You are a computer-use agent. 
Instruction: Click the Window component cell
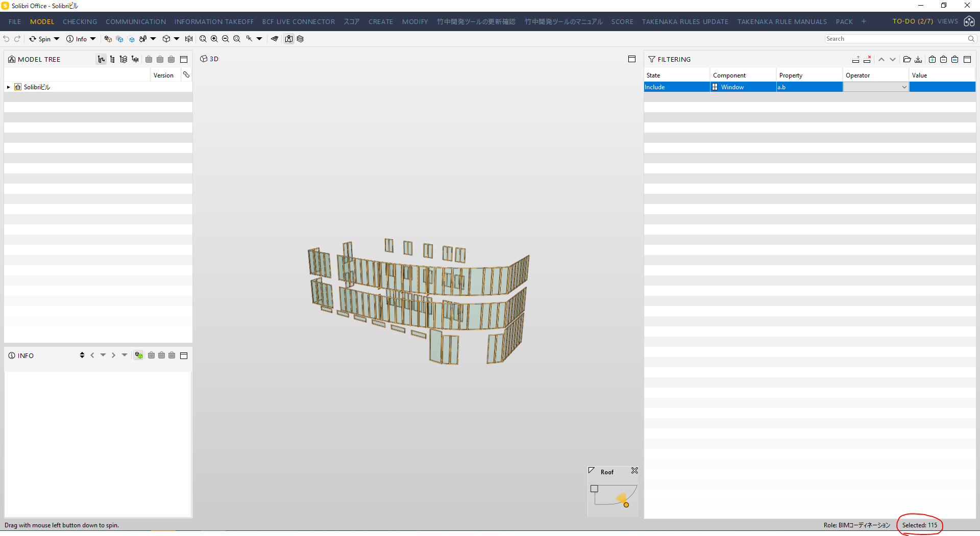coord(743,87)
